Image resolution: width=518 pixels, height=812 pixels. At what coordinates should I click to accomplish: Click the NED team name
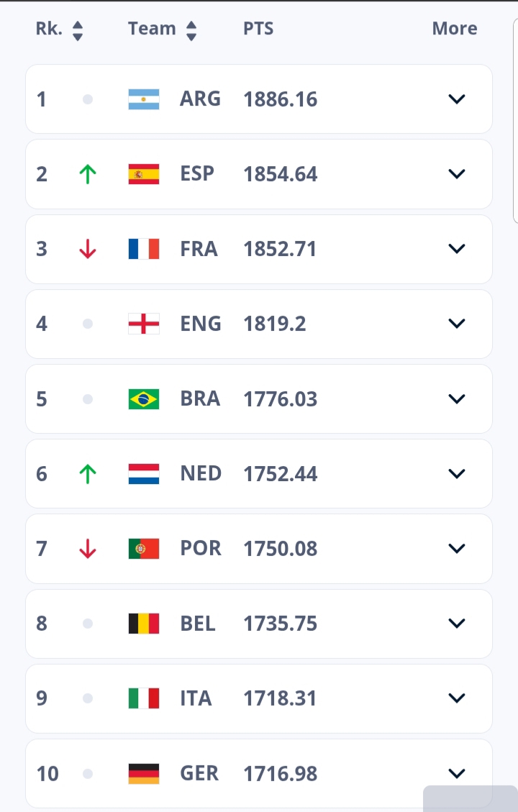201,473
